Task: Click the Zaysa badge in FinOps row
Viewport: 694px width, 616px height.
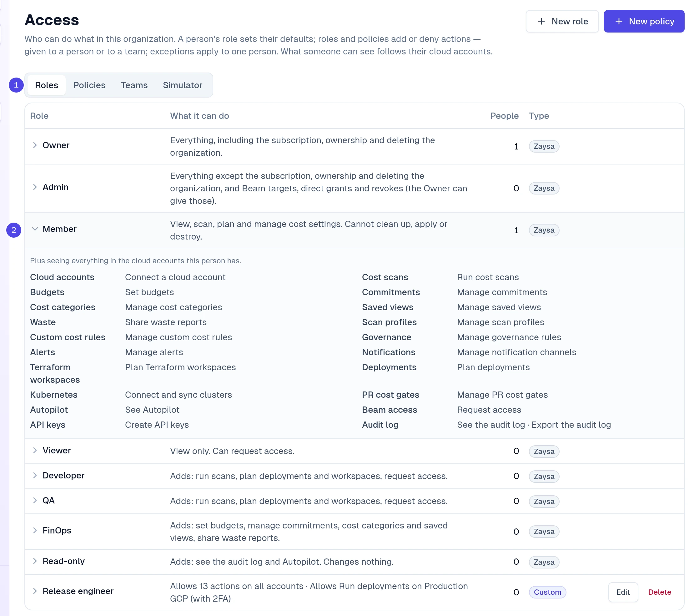Action: pos(544,532)
